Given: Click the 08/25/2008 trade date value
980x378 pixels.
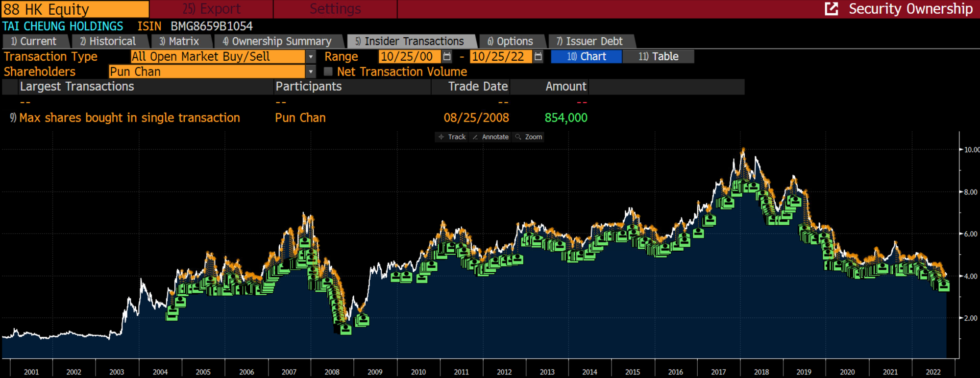Looking at the screenshot, I should [476, 118].
